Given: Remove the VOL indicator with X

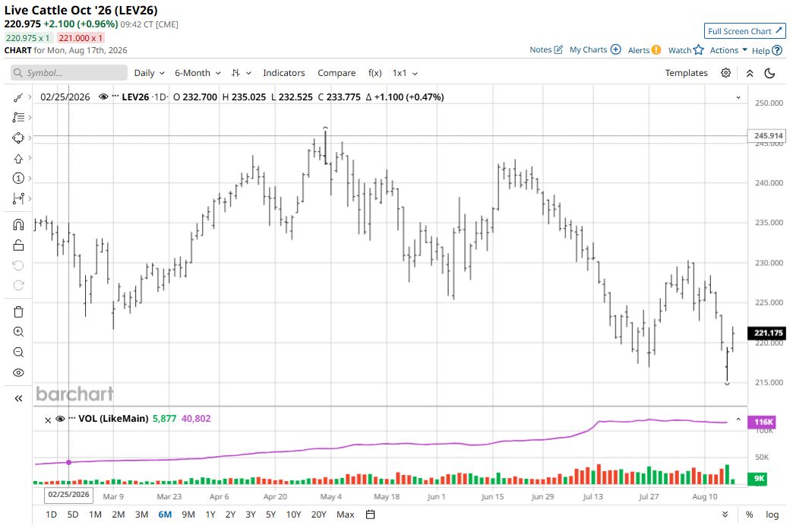Looking at the screenshot, I should click(x=48, y=420).
